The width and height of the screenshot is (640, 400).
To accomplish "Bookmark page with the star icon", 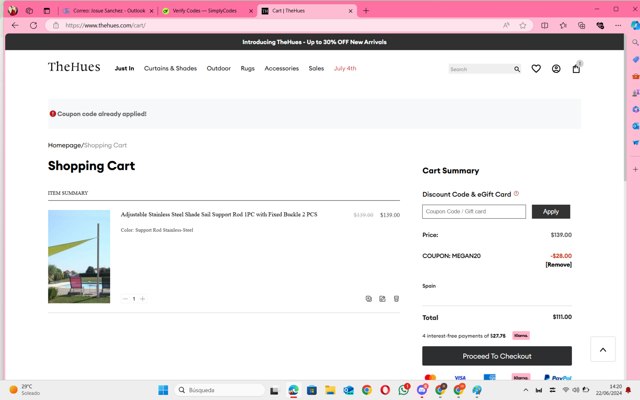I will click(x=523, y=25).
